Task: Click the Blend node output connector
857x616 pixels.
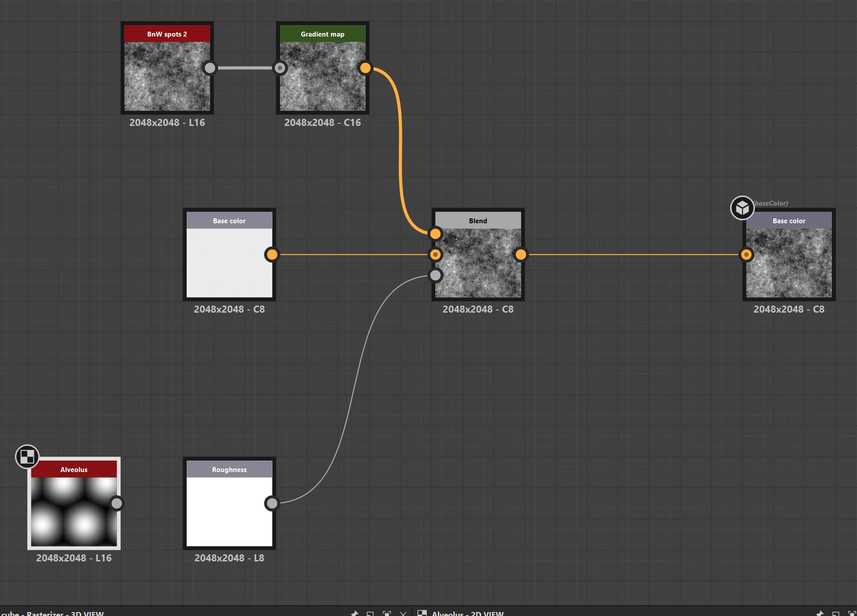Action: point(521,255)
